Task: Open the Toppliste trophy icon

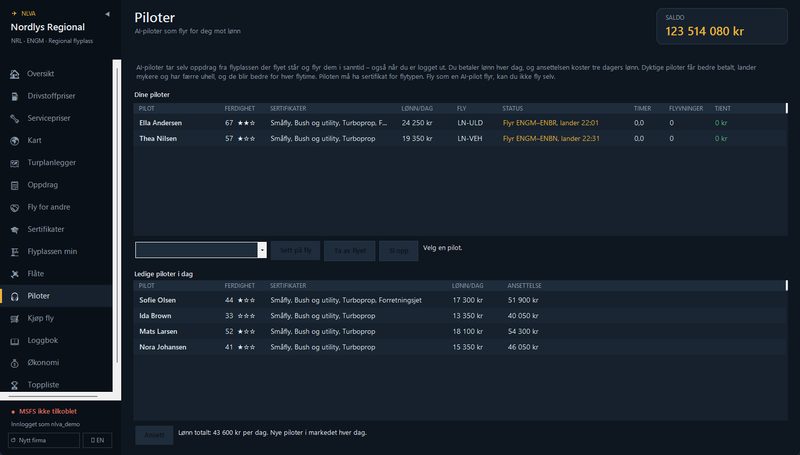Action: (x=15, y=386)
